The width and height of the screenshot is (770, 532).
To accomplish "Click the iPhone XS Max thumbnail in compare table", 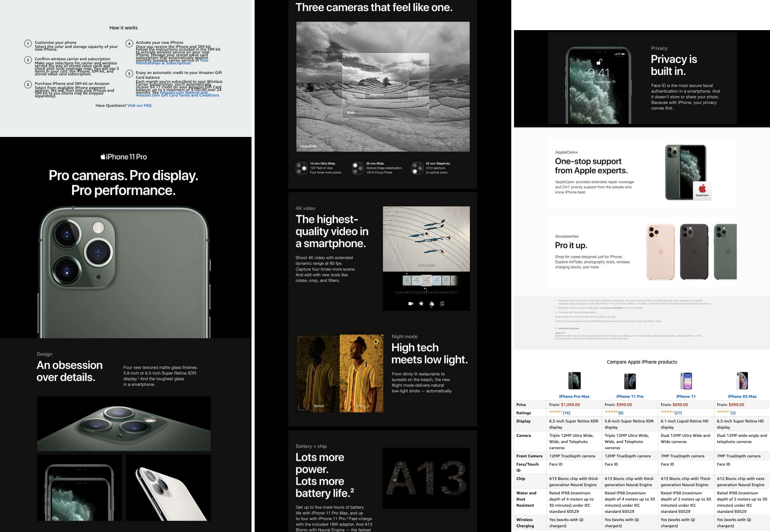I will [x=742, y=381].
